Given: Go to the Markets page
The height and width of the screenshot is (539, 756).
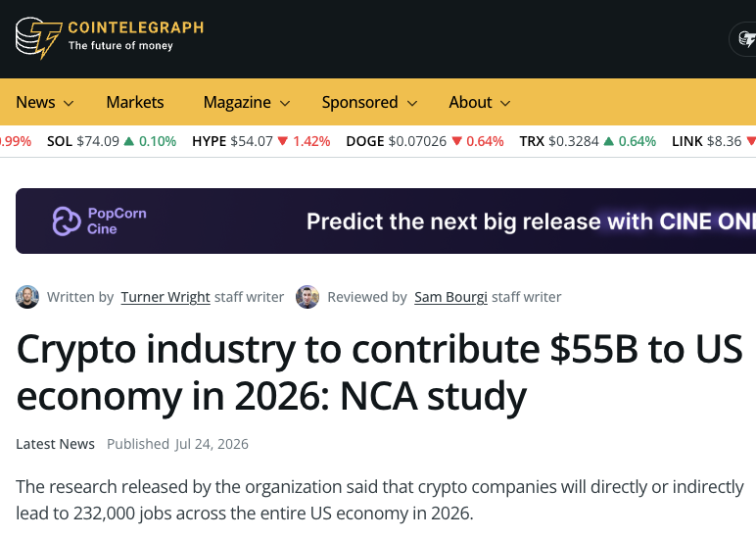Looking at the screenshot, I should click(x=135, y=102).
